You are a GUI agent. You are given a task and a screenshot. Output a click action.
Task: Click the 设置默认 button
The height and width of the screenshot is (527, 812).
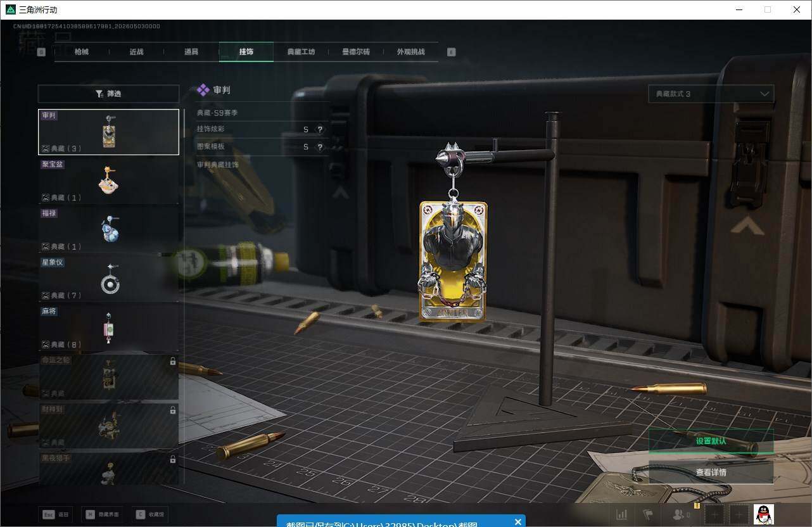tap(711, 441)
